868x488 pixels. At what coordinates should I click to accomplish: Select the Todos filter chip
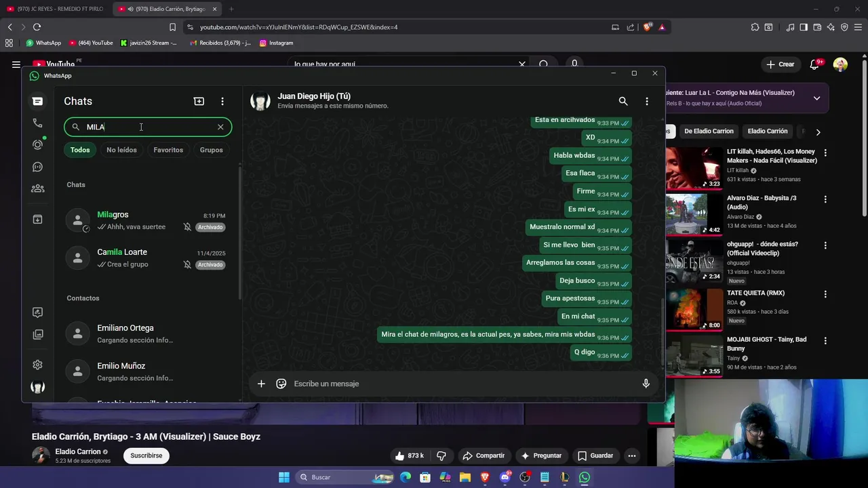[x=80, y=150]
